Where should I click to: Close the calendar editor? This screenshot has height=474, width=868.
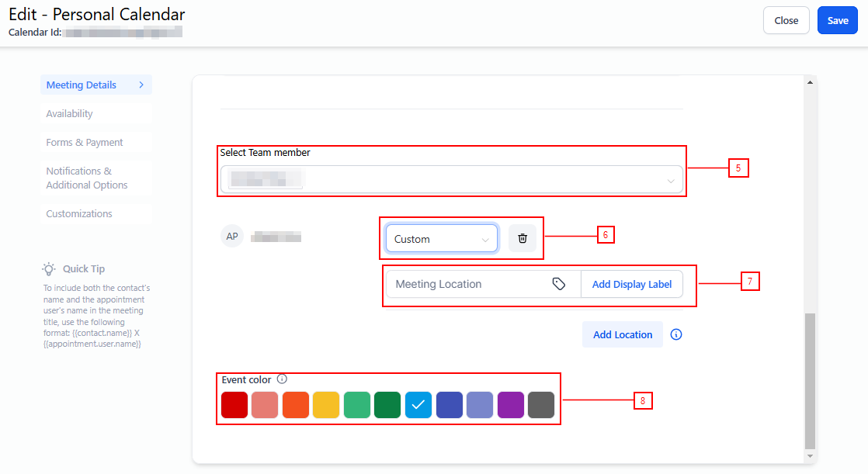click(x=786, y=20)
